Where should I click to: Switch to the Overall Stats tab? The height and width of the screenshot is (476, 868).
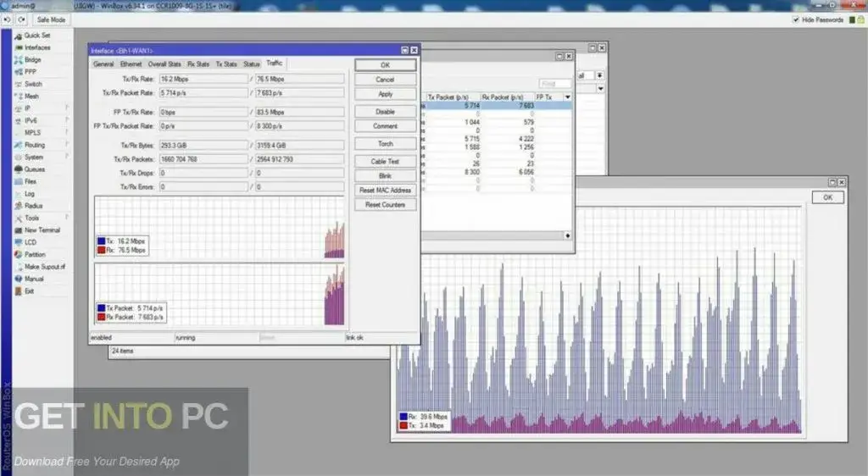[164, 64]
